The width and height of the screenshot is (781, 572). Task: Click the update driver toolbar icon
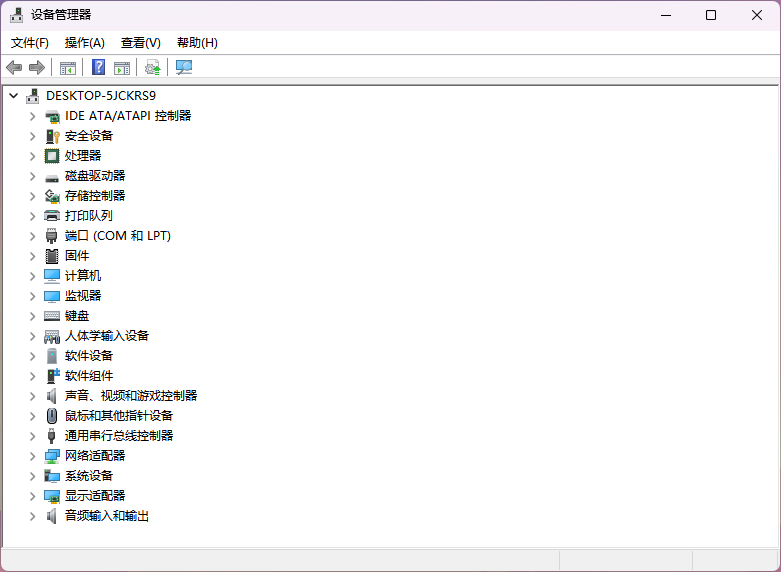coord(152,67)
